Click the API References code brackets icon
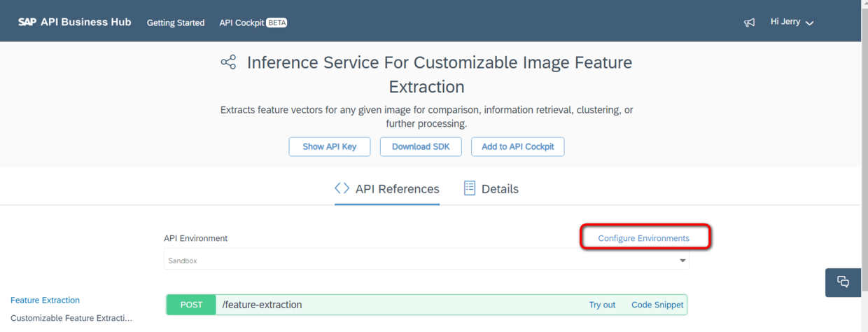 pos(342,188)
